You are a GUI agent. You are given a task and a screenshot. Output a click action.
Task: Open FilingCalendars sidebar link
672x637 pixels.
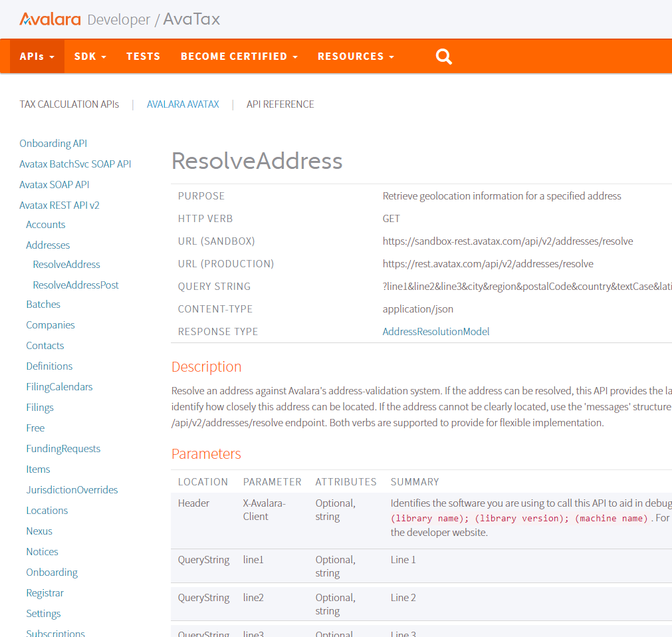point(59,387)
